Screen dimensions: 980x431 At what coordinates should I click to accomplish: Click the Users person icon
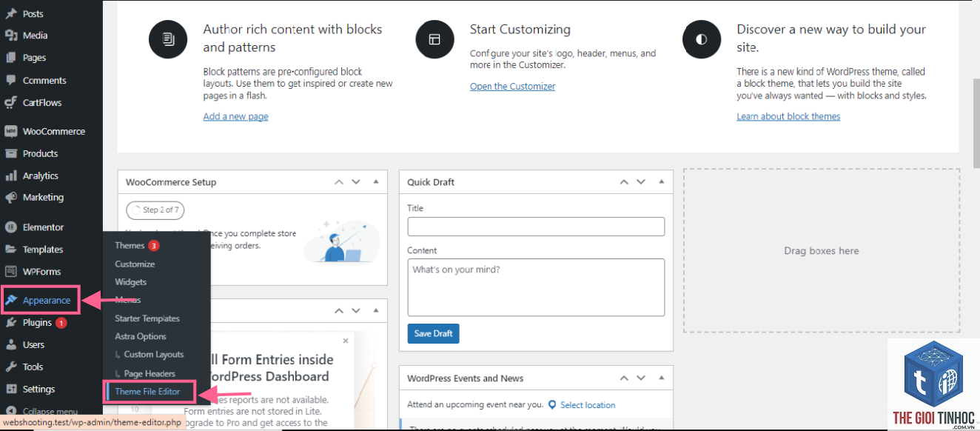10,345
